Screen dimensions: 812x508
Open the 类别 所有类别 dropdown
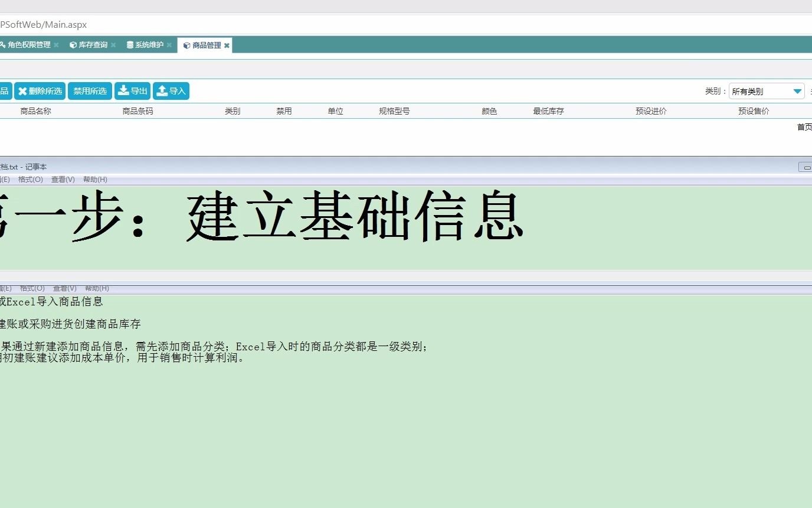[x=767, y=91]
